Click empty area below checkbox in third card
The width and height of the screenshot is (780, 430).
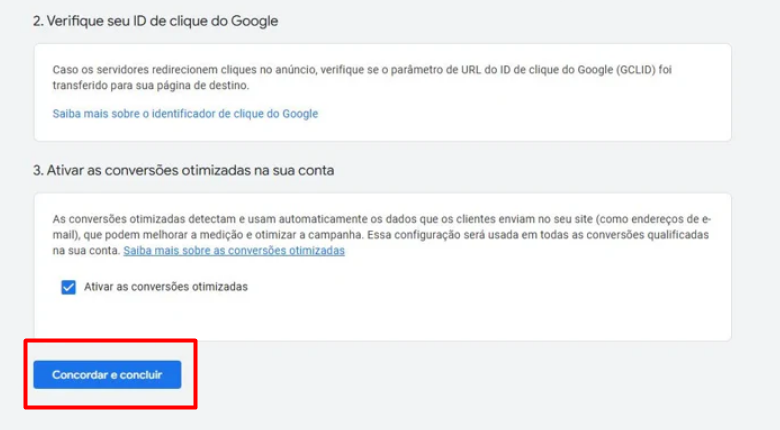pyautogui.click(x=380, y=320)
